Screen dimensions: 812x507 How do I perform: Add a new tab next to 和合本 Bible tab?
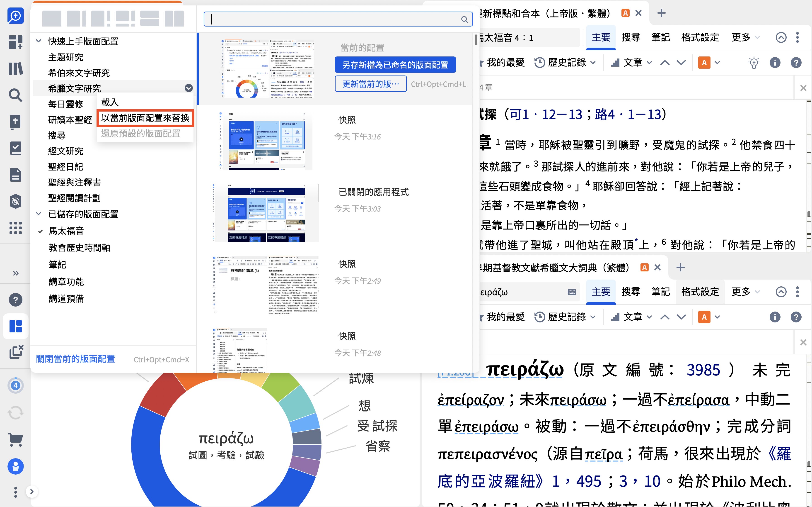(x=661, y=13)
